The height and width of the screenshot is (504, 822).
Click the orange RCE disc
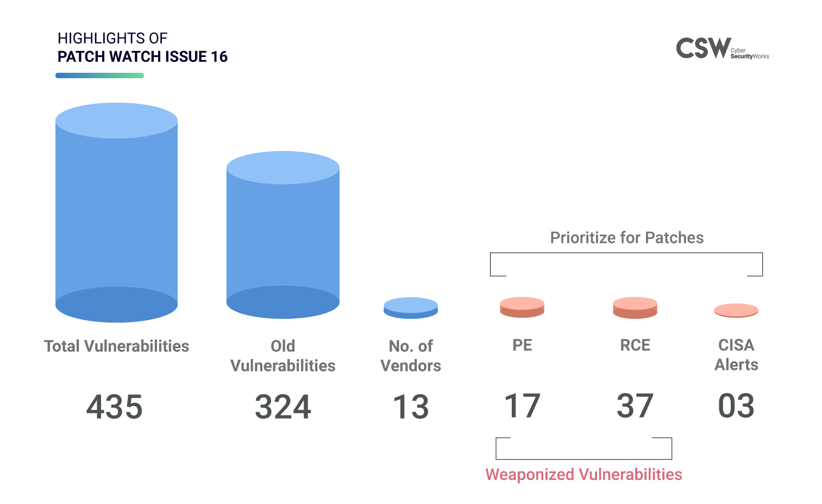click(635, 307)
